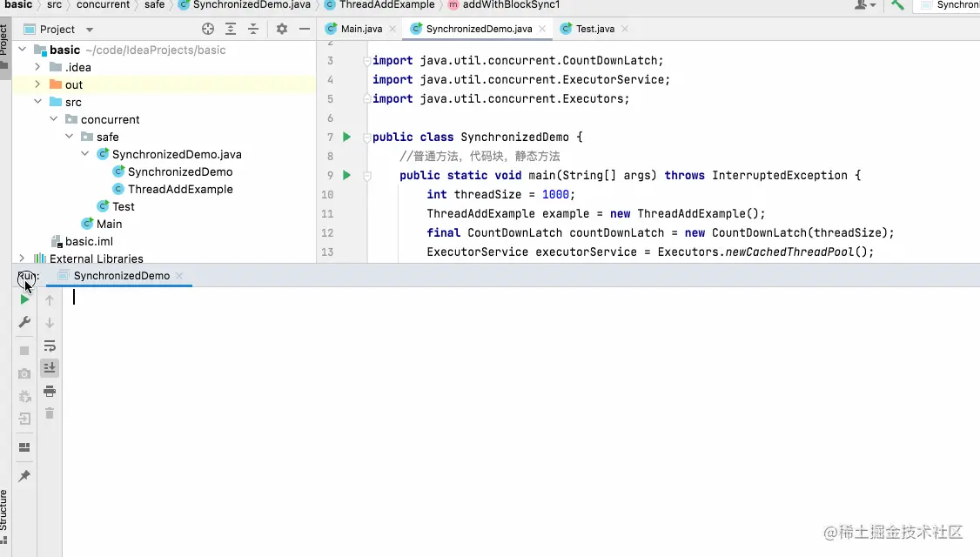Collapse all in Project panel

tap(253, 29)
